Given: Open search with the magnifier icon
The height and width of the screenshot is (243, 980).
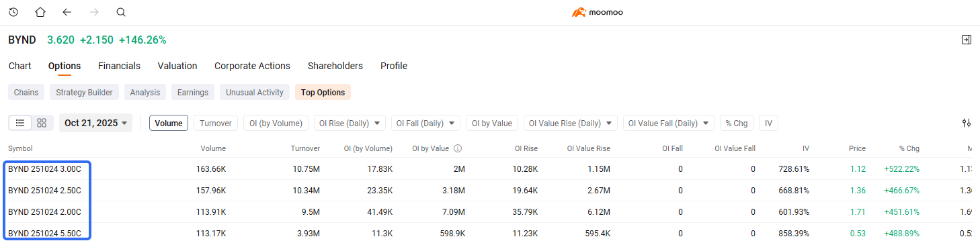Looking at the screenshot, I should [121, 12].
